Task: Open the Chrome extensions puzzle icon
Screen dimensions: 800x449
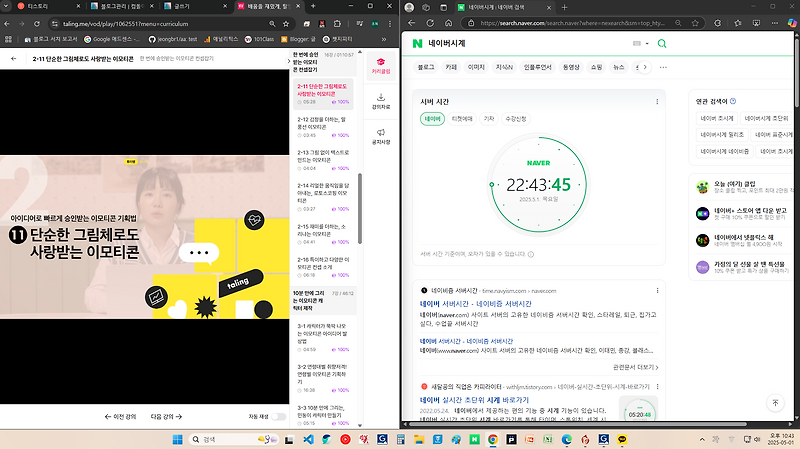Action: click(337, 23)
